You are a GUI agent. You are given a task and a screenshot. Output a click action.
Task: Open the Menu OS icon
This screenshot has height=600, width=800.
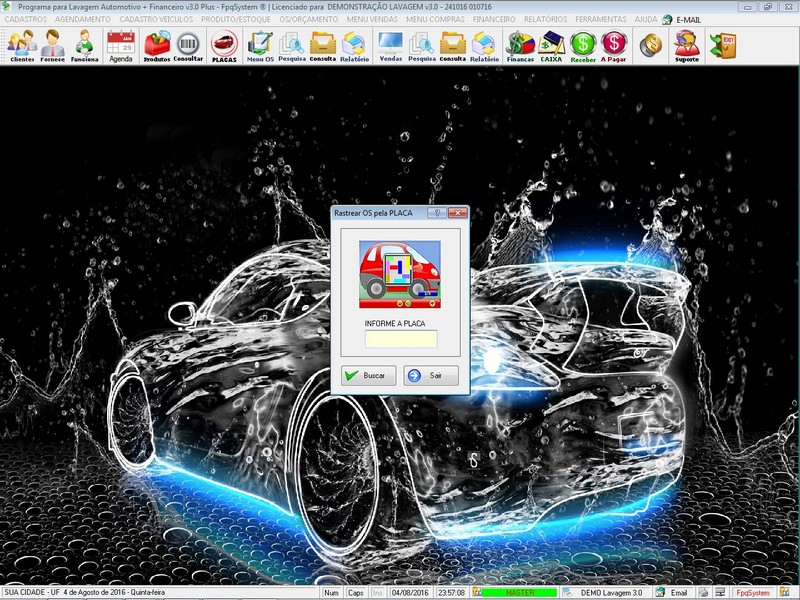(x=260, y=46)
